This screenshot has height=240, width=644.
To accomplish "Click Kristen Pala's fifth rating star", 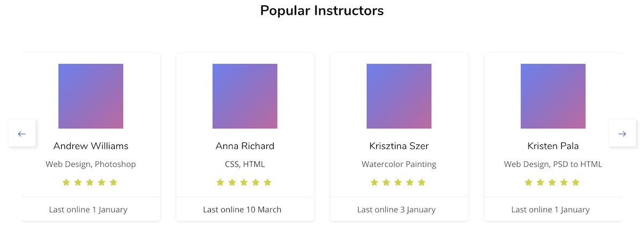I will pos(576,183).
